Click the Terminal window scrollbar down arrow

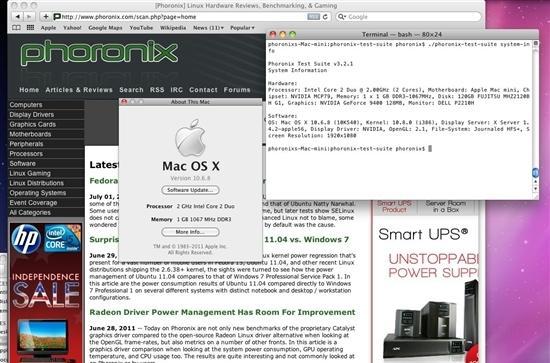pos(535,189)
